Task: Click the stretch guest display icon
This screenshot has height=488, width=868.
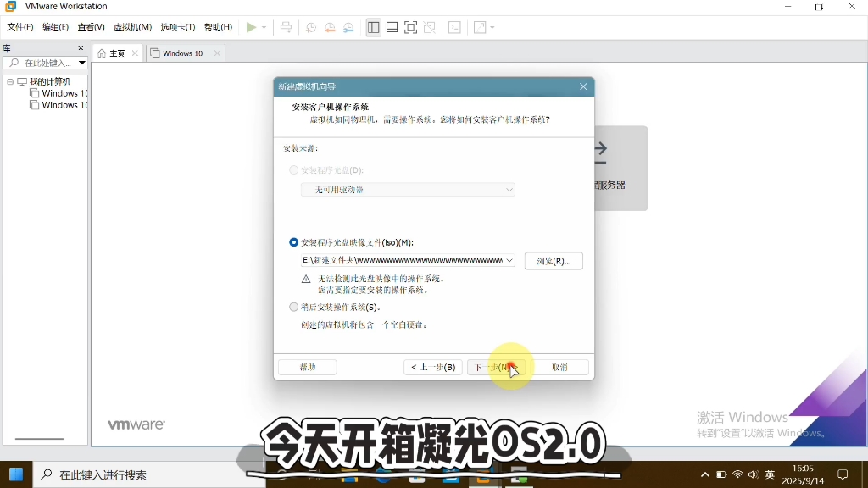Action: click(480, 27)
